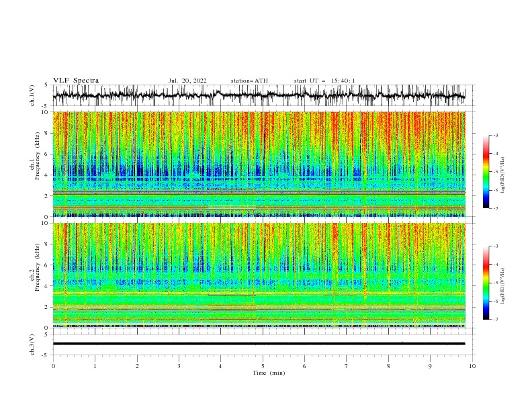Click time axis tick label '9'
This screenshot has height=411, width=532.
click(430, 366)
